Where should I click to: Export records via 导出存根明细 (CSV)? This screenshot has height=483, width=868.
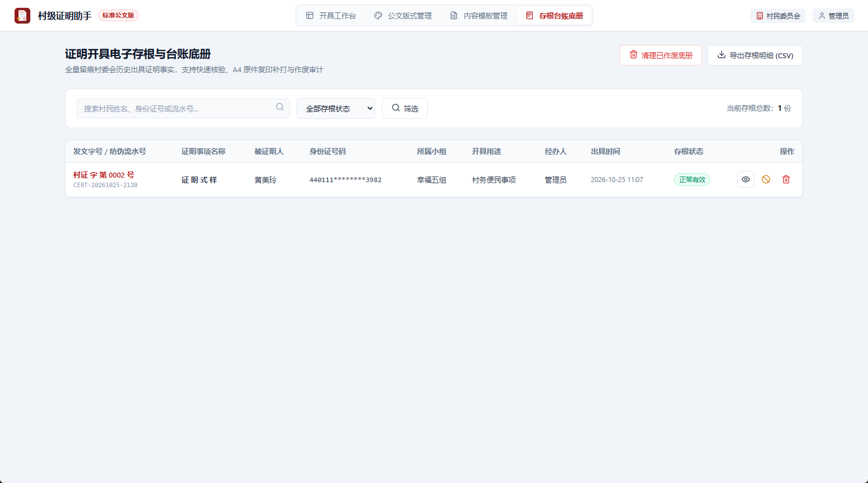coord(755,55)
